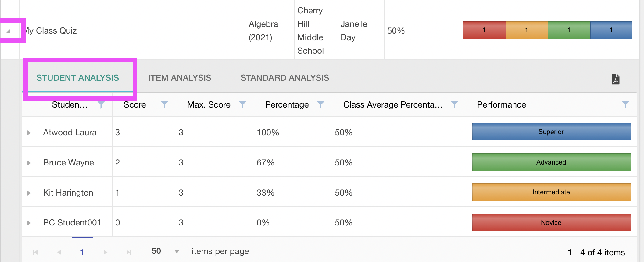
Task: Open the Score column filter icon
Action: [164, 105]
